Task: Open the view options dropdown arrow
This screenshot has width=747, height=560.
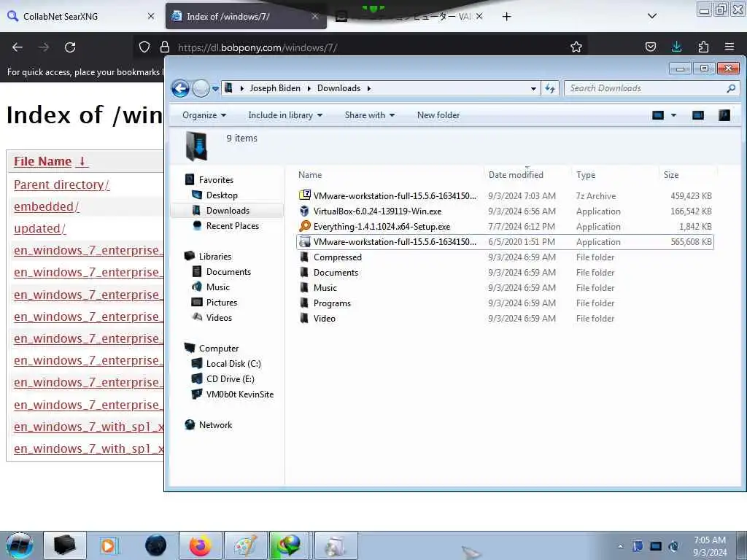Action: pos(673,115)
